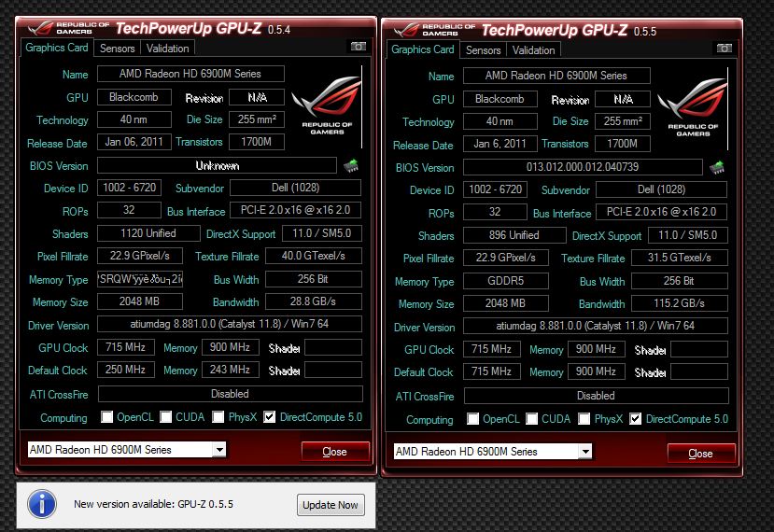
Task: Click the BIOS save chip icon in GPU-Z 0.5.4
Action: click(351, 166)
